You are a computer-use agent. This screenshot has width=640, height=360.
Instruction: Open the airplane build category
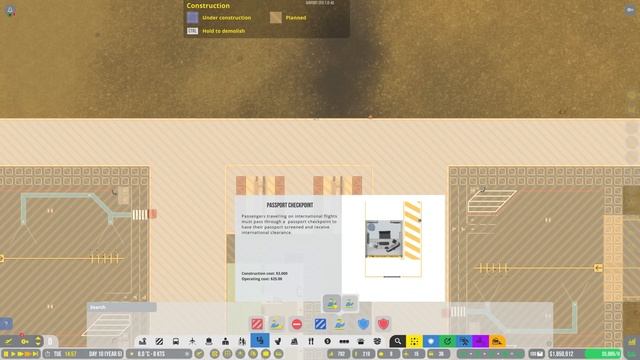[x=192, y=341]
